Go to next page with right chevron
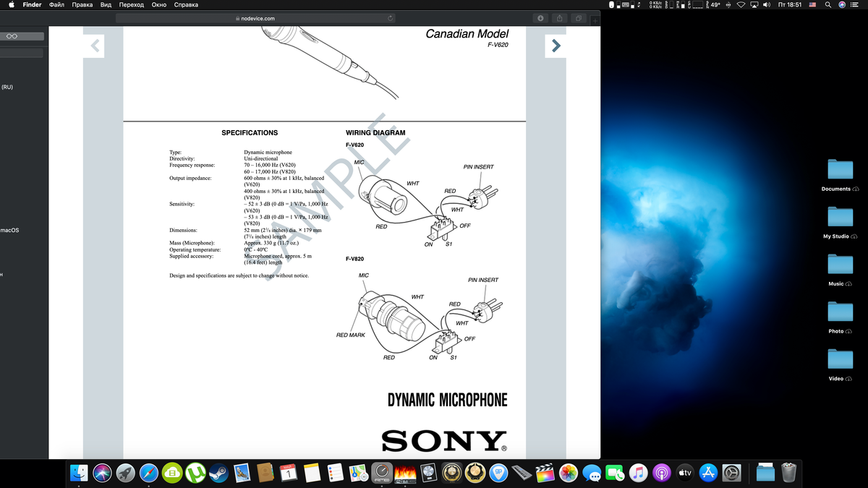The width and height of the screenshot is (868, 488). click(x=555, y=46)
